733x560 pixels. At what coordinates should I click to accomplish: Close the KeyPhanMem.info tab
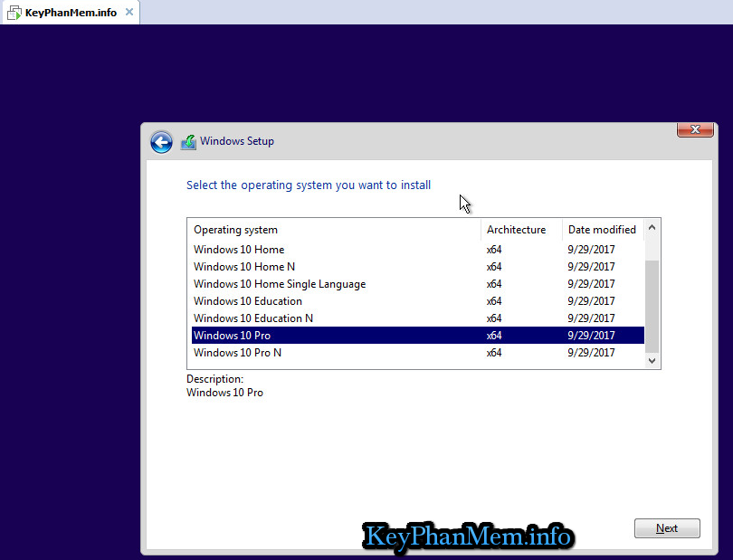pyautogui.click(x=129, y=12)
